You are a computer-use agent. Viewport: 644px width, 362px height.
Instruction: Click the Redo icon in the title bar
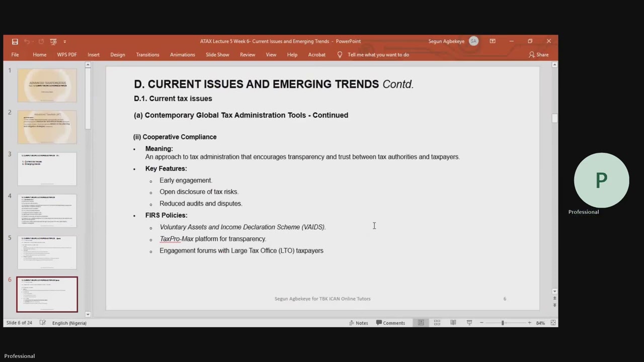(41, 41)
